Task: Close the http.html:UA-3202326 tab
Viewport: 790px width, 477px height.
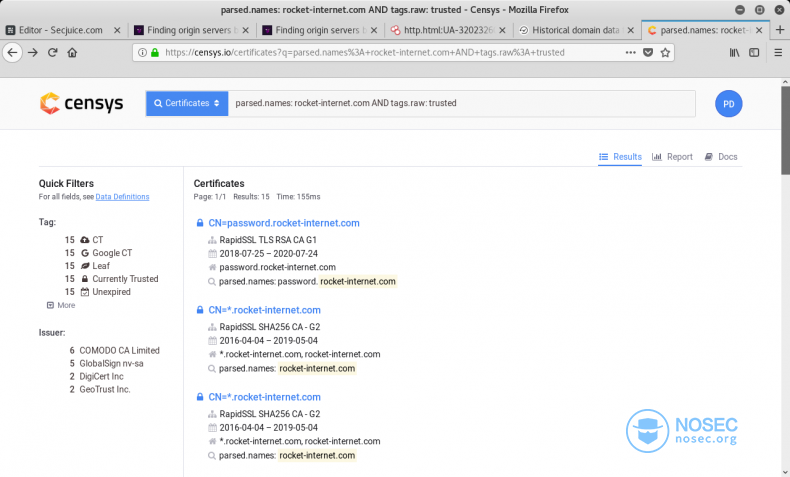Action: (502, 30)
